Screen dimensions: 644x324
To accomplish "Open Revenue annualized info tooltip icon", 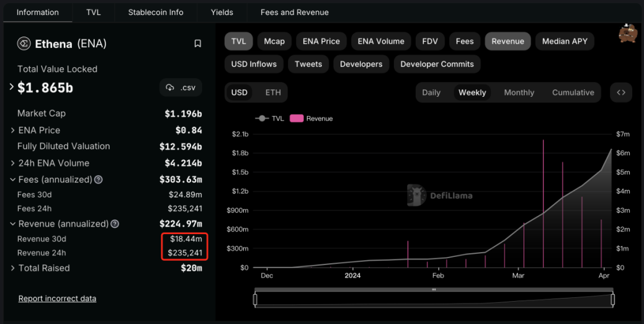I will tap(115, 224).
